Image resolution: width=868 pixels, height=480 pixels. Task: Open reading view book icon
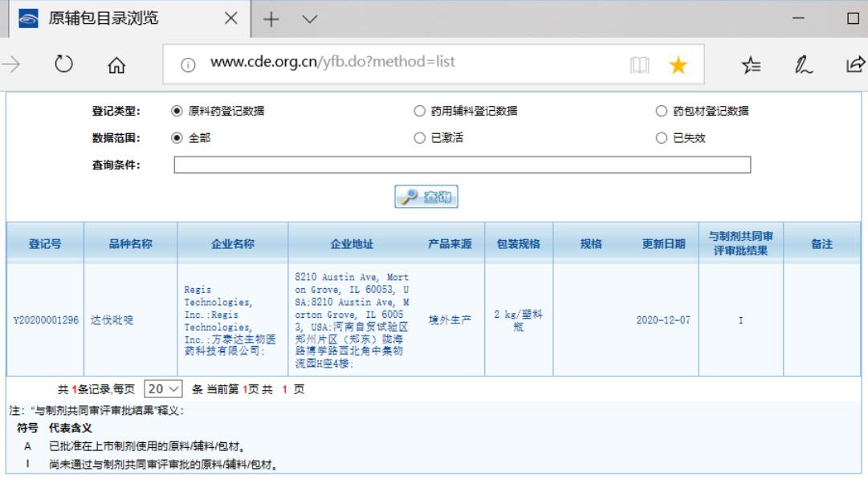pos(639,63)
